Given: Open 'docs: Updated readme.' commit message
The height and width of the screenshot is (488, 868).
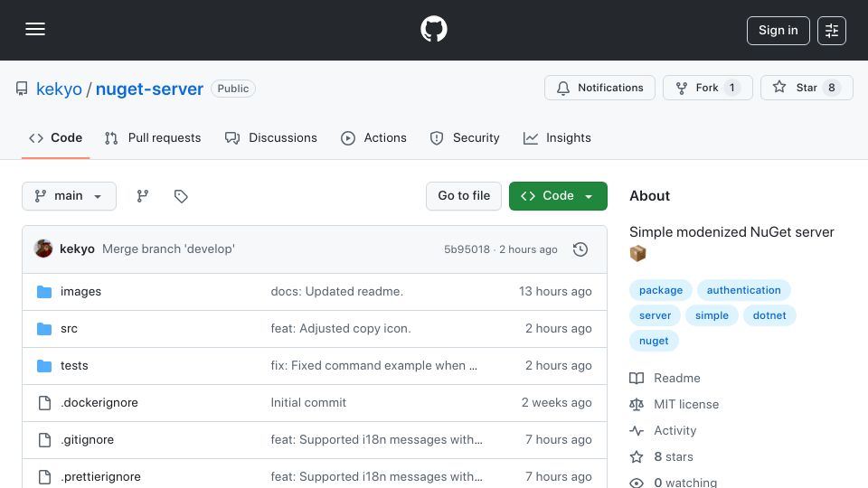Looking at the screenshot, I should coord(336,292).
